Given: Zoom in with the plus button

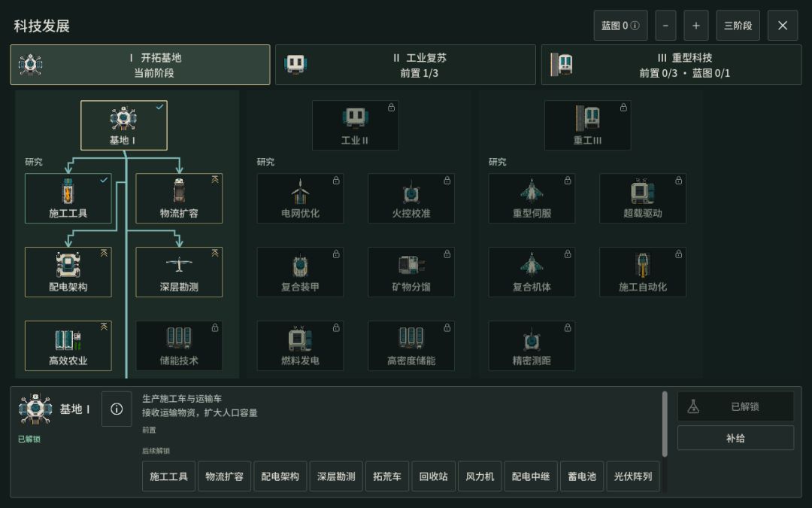Looking at the screenshot, I should (696, 26).
